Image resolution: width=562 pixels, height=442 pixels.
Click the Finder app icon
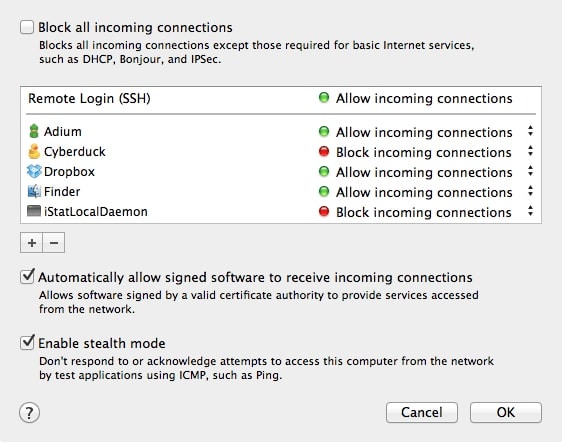pyautogui.click(x=34, y=191)
